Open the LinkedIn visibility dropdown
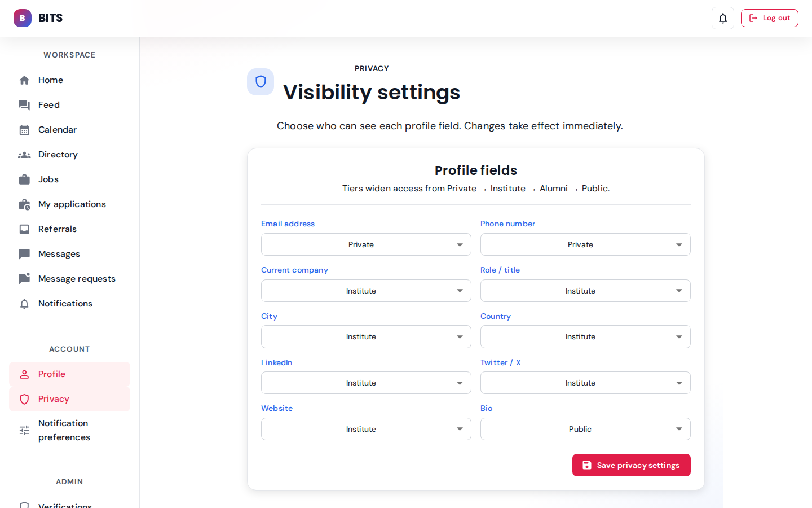Image resolution: width=812 pixels, height=508 pixels. [x=366, y=383]
